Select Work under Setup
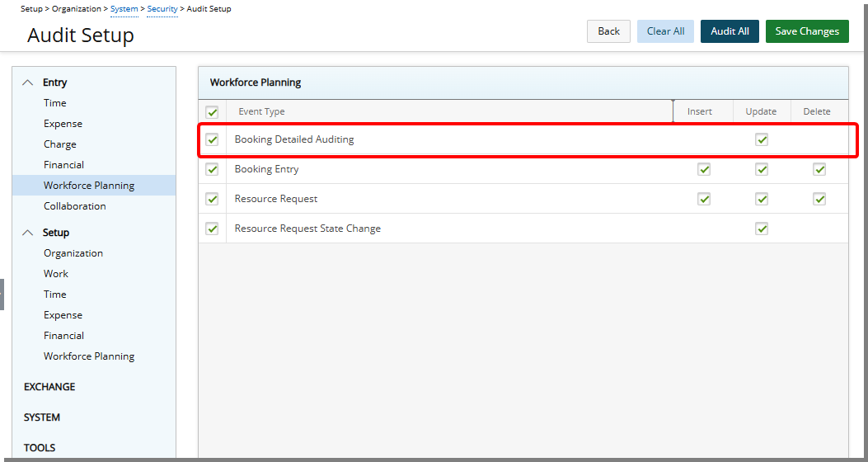This screenshot has height=462, width=868. 56,274
